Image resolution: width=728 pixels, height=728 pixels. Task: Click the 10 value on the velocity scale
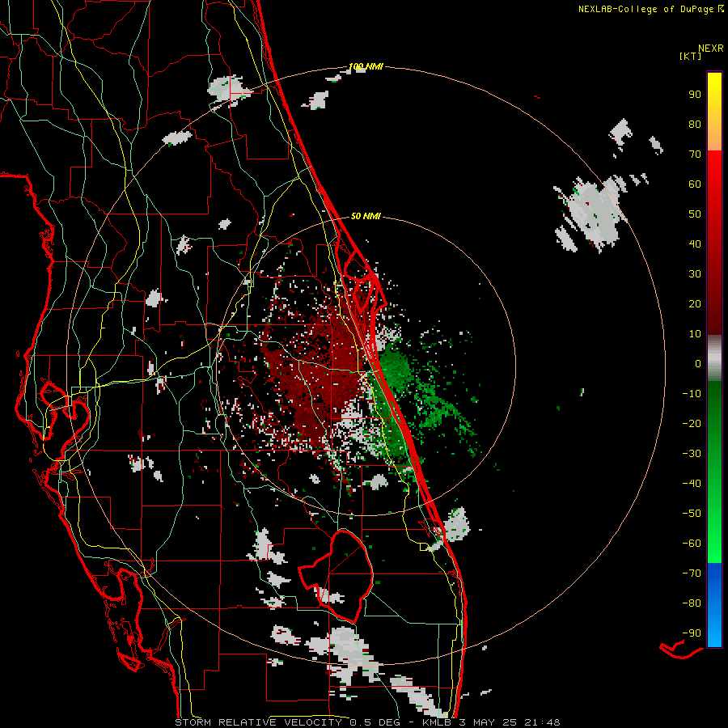pyautogui.click(x=695, y=334)
